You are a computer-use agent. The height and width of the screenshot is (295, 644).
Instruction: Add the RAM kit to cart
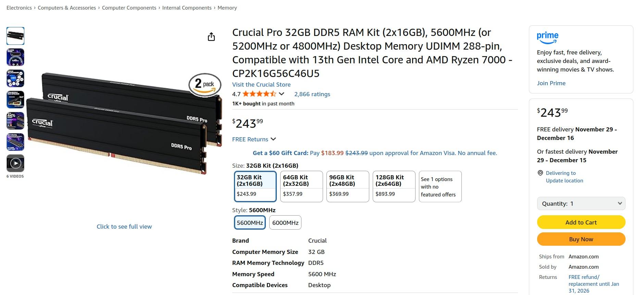(x=581, y=222)
